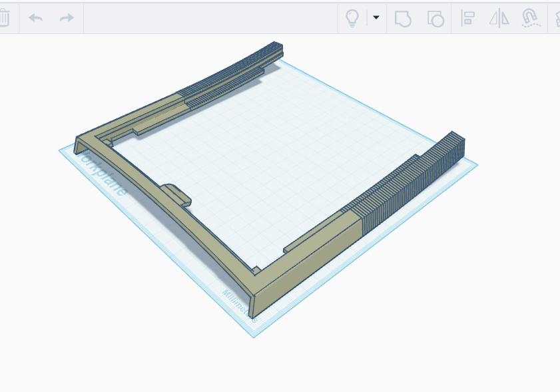The image size is (560, 392).
Task: Click the empty grid center of the workplane
Action: 272,168
